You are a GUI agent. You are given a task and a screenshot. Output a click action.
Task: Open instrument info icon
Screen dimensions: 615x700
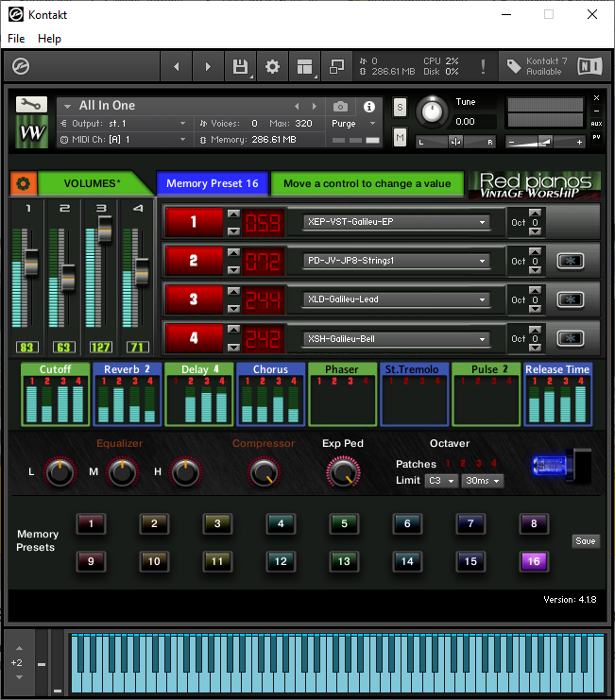(369, 107)
